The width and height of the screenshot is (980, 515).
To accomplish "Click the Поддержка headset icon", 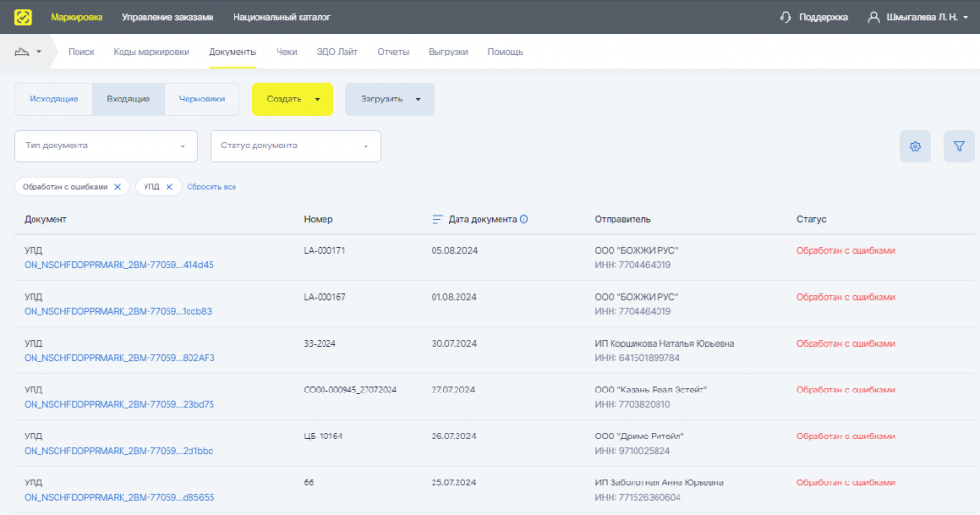I will (x=786, y=17).
